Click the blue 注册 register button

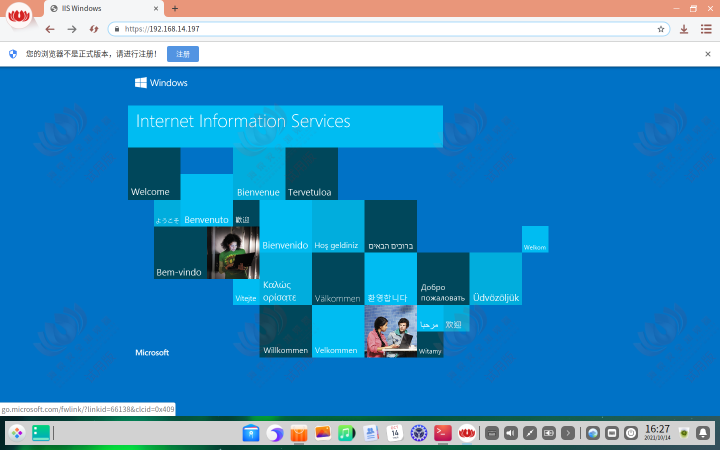coord(183,53)
